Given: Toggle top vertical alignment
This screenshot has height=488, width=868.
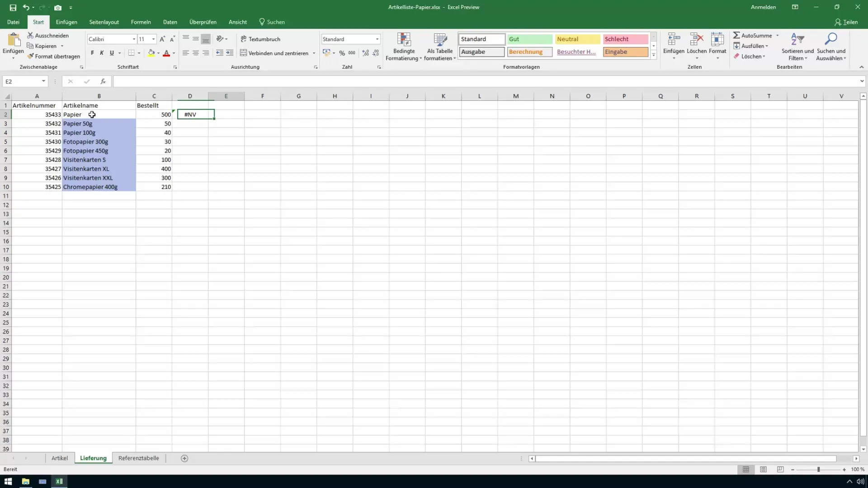Looking at the screenshot, I should pyautogui.click(x=185, y=39).
